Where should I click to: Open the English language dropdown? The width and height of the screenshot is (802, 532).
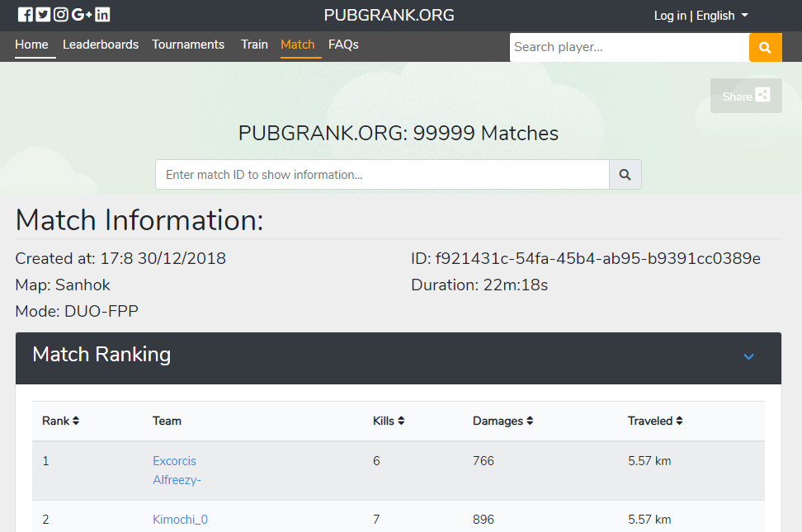click(x=722, y=15)
